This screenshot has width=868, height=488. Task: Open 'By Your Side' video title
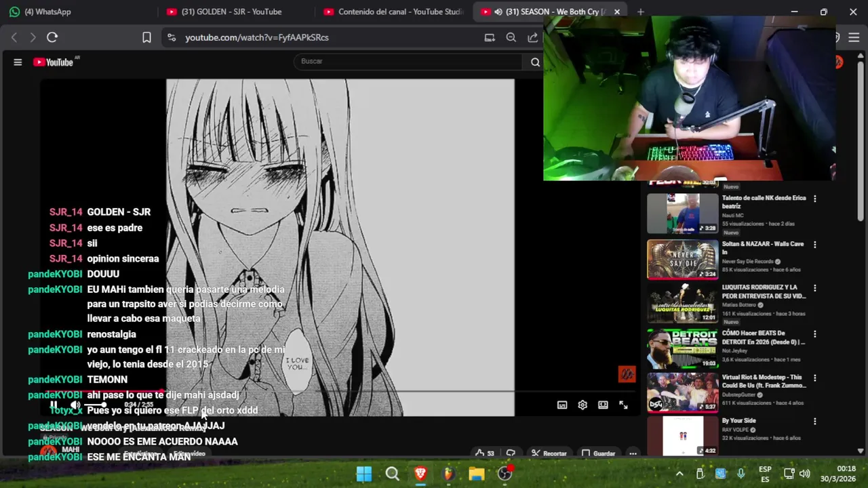[x=738, y=420]
